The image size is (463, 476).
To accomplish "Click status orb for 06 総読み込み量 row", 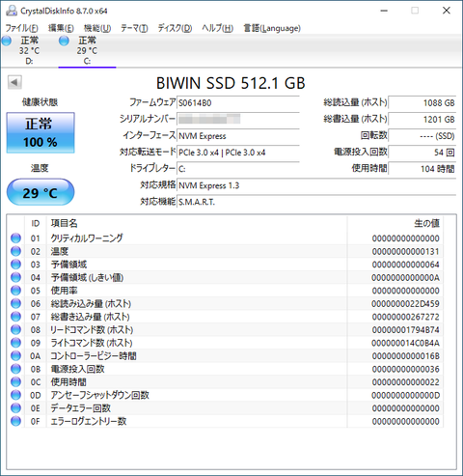I will click(15, 303).
